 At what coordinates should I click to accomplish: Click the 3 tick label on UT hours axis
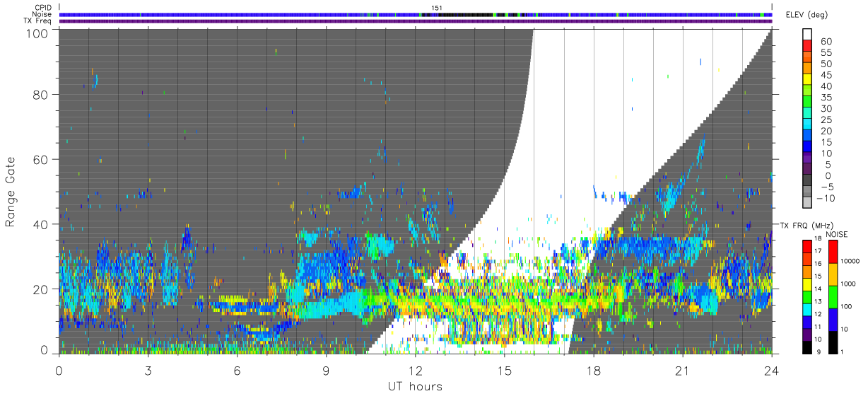[148, 371]
